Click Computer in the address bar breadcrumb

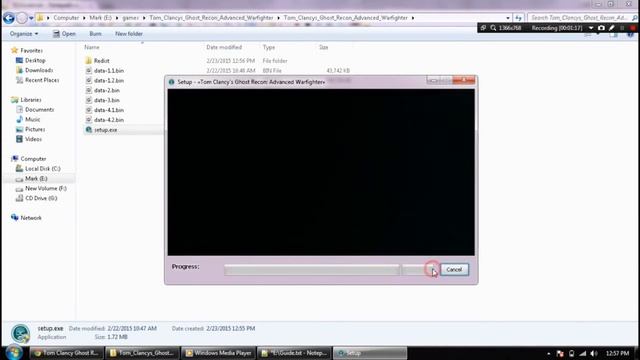coord(66,18)
